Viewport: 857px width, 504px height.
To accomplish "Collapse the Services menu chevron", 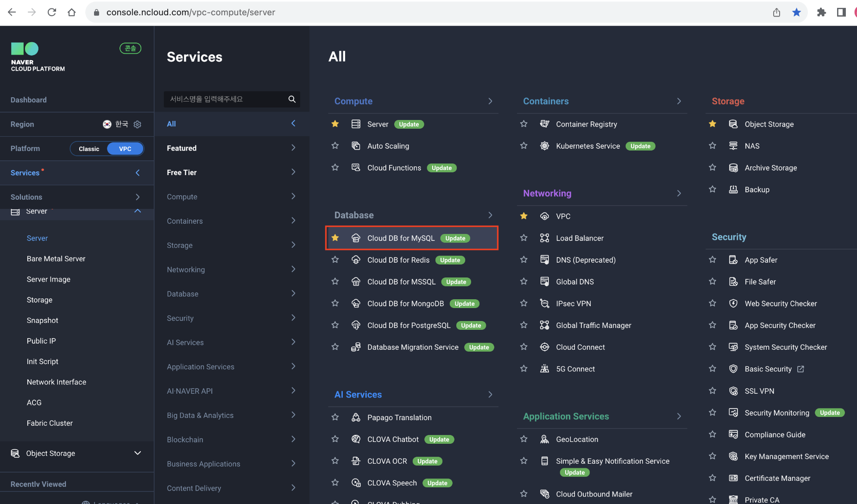I will (138, 173).
